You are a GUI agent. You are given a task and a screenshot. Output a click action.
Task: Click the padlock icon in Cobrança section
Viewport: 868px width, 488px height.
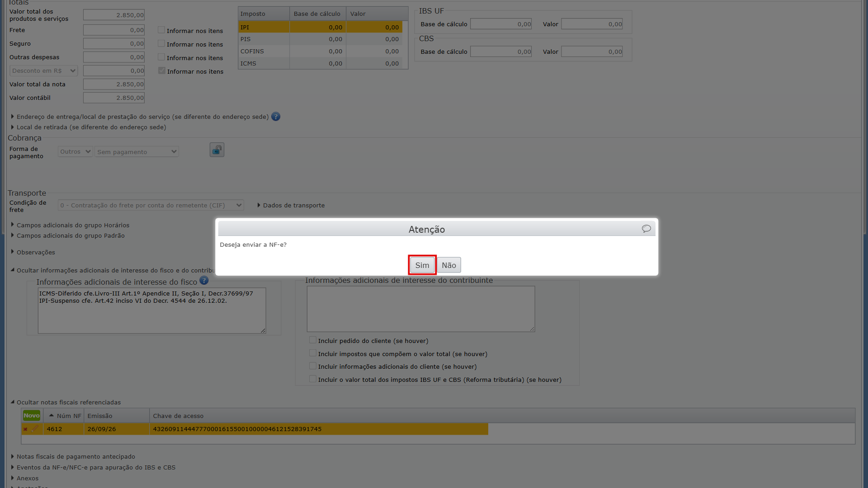tap(217, 150)
